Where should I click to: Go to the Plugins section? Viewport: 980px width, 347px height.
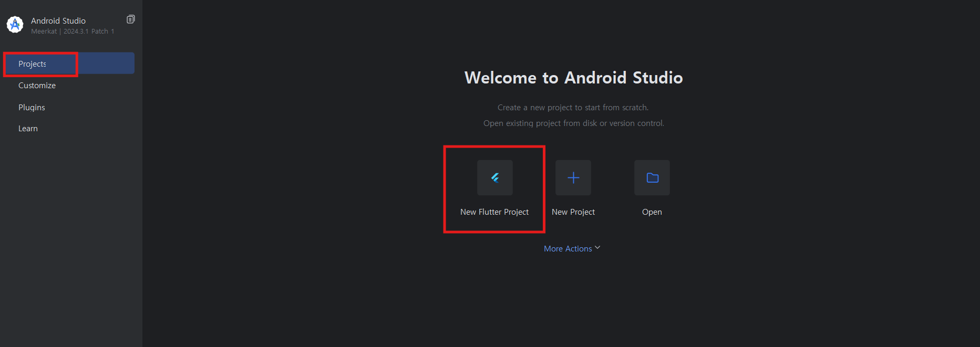coord(32,107)
